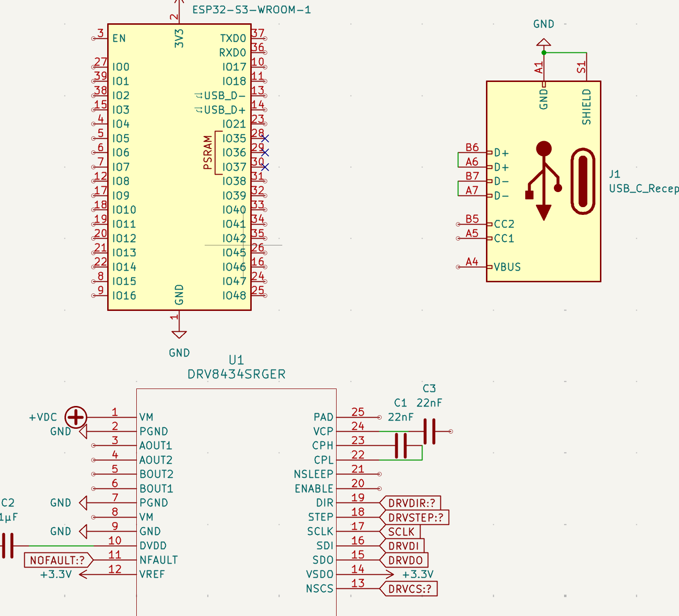Click the +VDC power symbol on pin VM

click(x=75, y=416)
